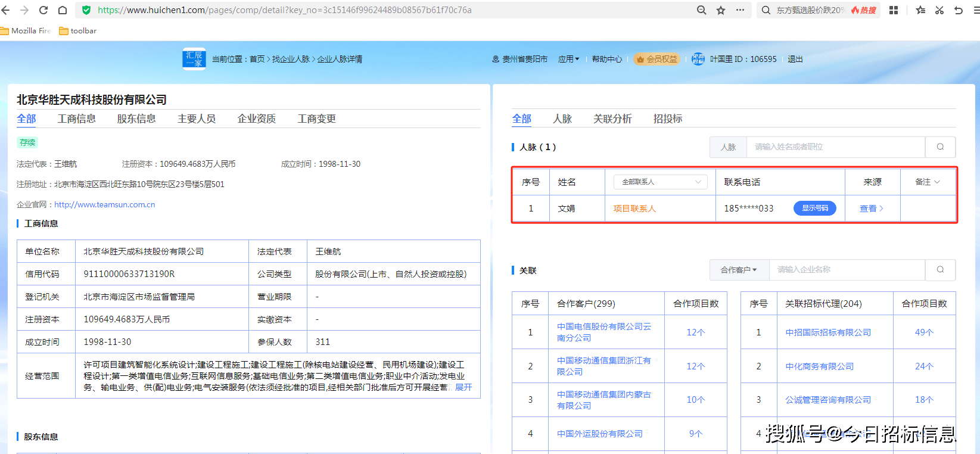
Task: Open the favorites list star icon
Action: 920,10
